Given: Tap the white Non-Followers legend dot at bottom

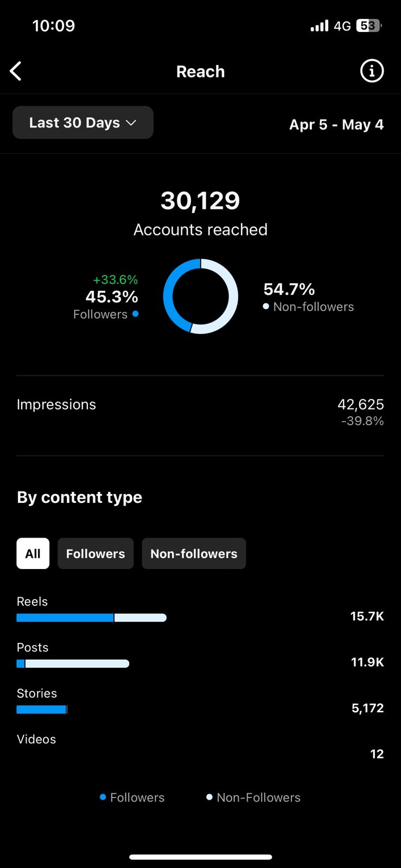Looking at the screenshot, I should (209, 797).
